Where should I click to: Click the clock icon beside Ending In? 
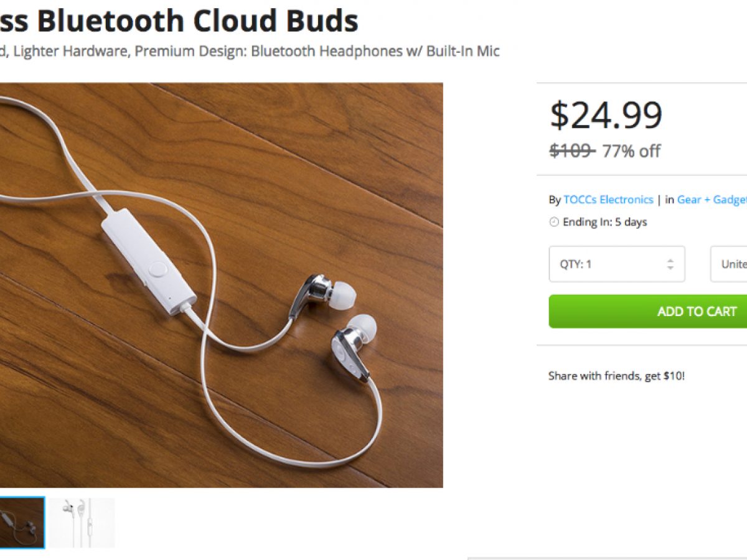point(553,222)
